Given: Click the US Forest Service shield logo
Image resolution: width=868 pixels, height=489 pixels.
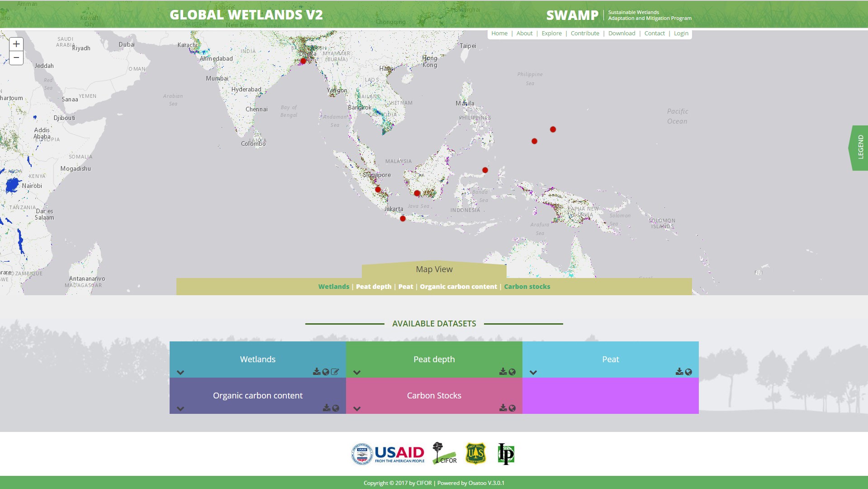Looking at the screenshot, I should [476, 453].
